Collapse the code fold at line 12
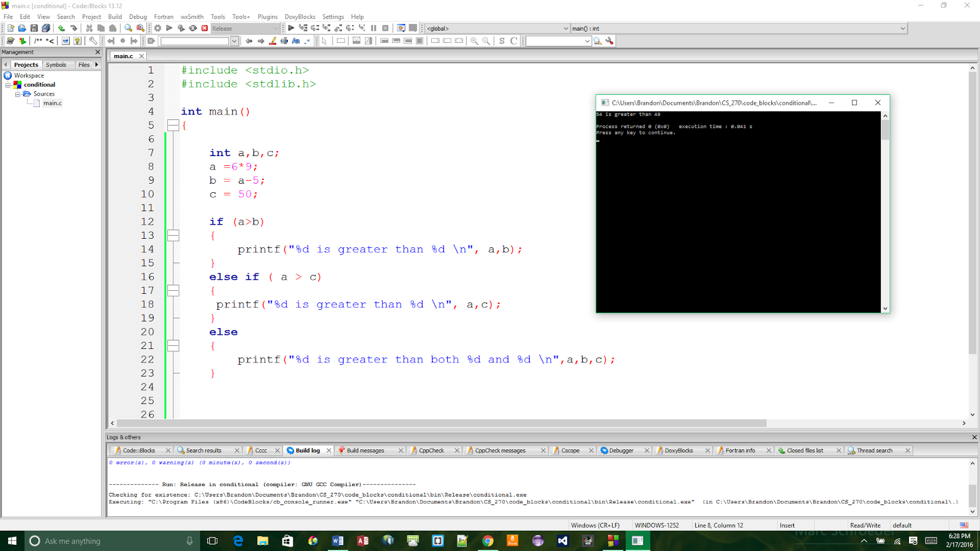This screenshot has width=980, height=551. (173, 235)
